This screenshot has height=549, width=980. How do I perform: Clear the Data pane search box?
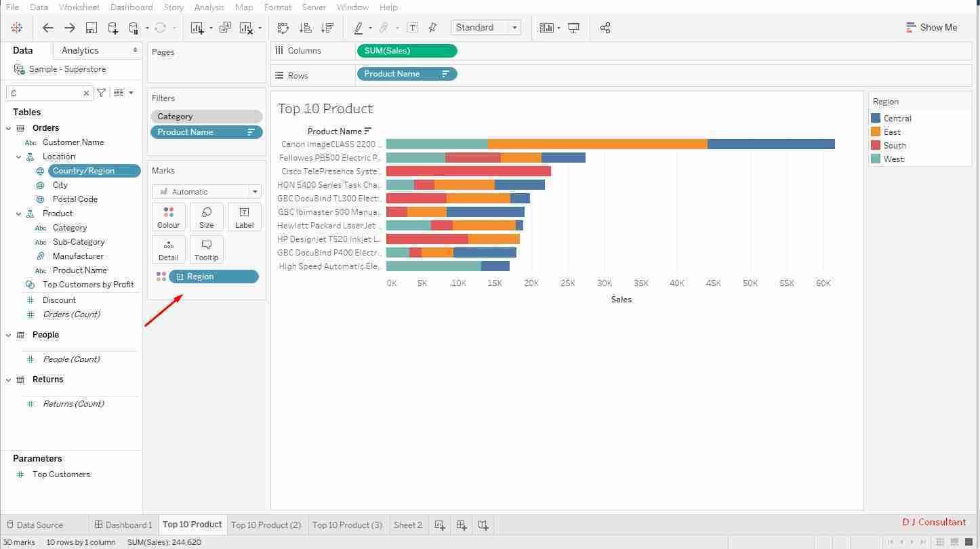(86, 93)
